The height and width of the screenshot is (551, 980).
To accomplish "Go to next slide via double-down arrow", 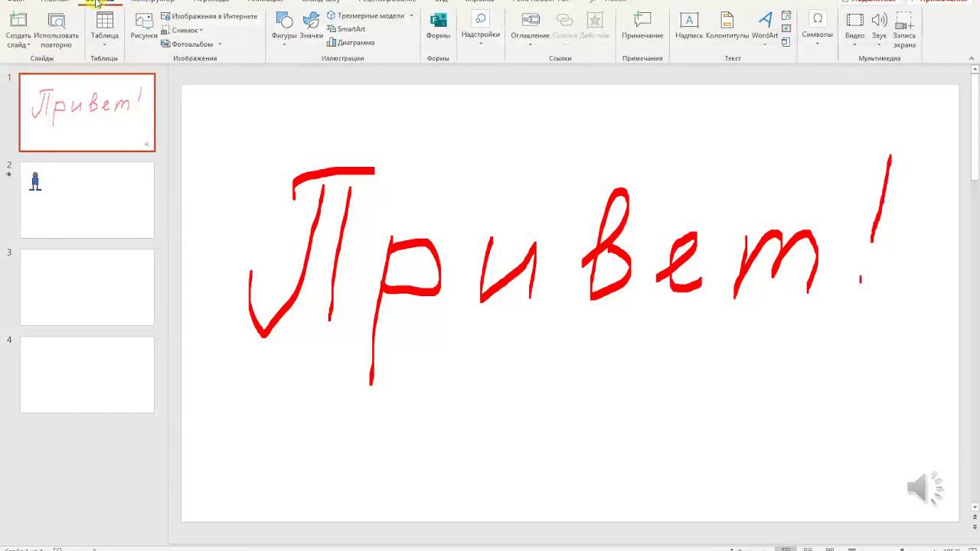I will [975, 527].
